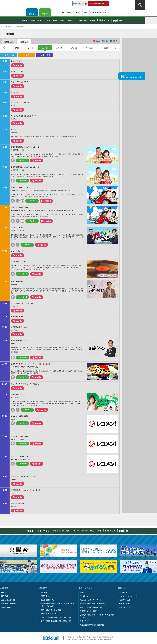Open 放送基準 footer link

[44, 592]
